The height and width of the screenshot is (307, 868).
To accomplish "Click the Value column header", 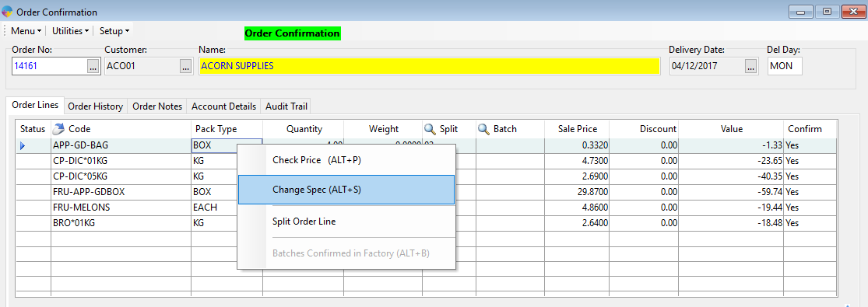I will click(731, 129).
